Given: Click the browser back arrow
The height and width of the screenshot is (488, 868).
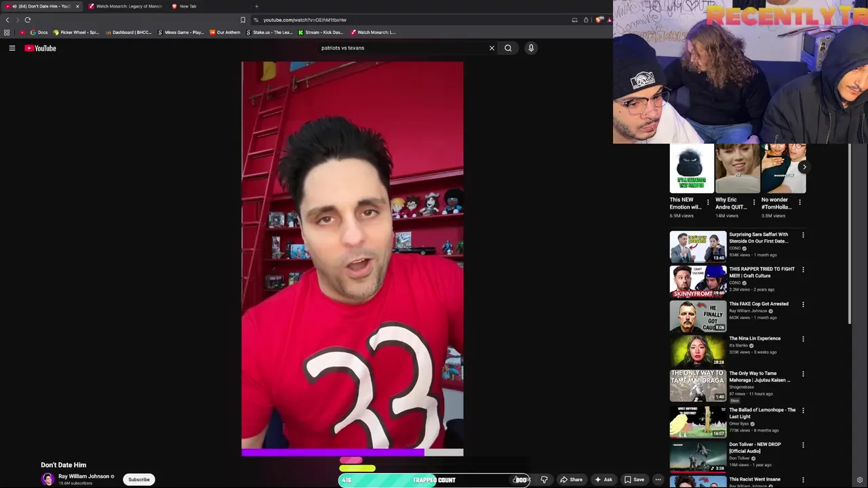Looking at the screenshot, I should pos(7,20).
